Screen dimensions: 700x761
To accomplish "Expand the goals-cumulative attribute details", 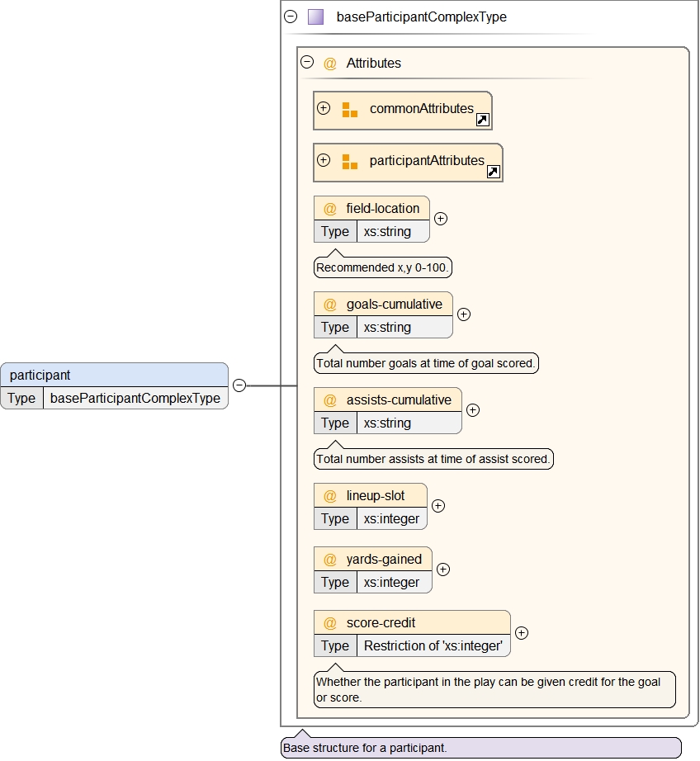I will 464,314.
